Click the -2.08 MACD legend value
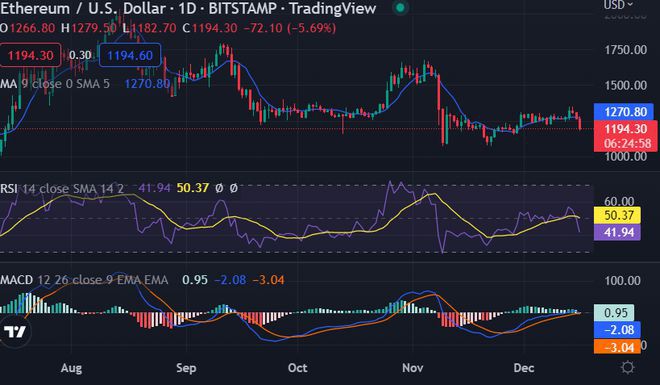660x385 pixels. tap(230, 280)
